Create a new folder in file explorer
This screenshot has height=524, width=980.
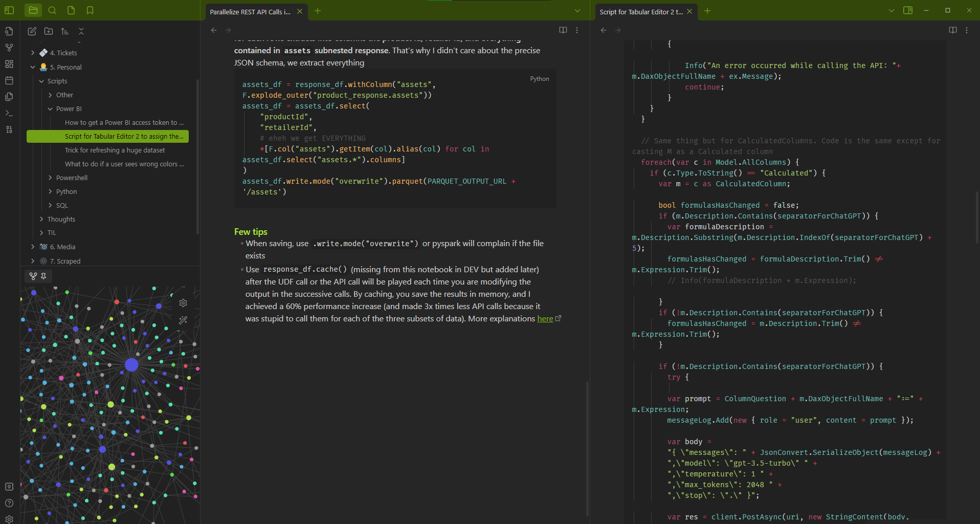[x=49, y=31]
